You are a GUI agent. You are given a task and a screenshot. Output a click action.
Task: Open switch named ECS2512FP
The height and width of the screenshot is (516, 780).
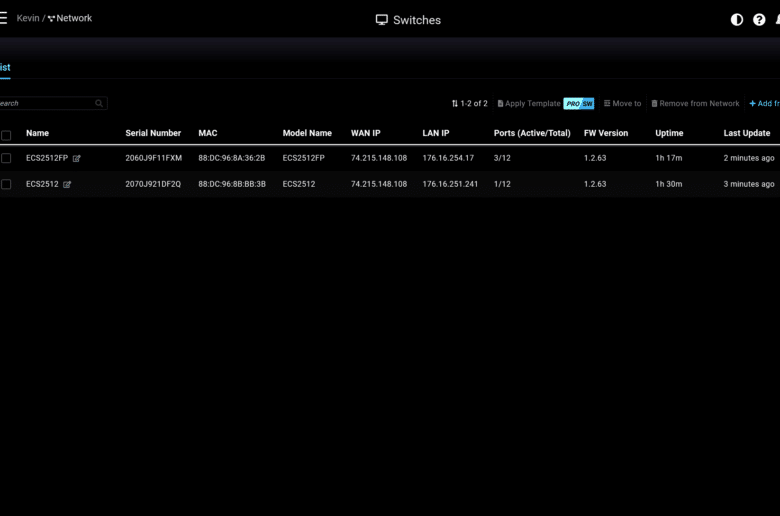(47, 158)
